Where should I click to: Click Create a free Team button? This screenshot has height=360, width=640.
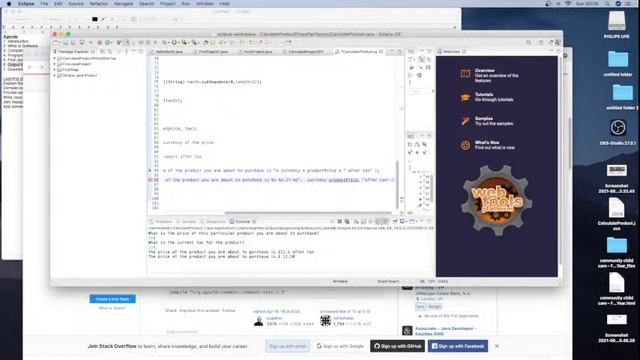tap(113, 299)
